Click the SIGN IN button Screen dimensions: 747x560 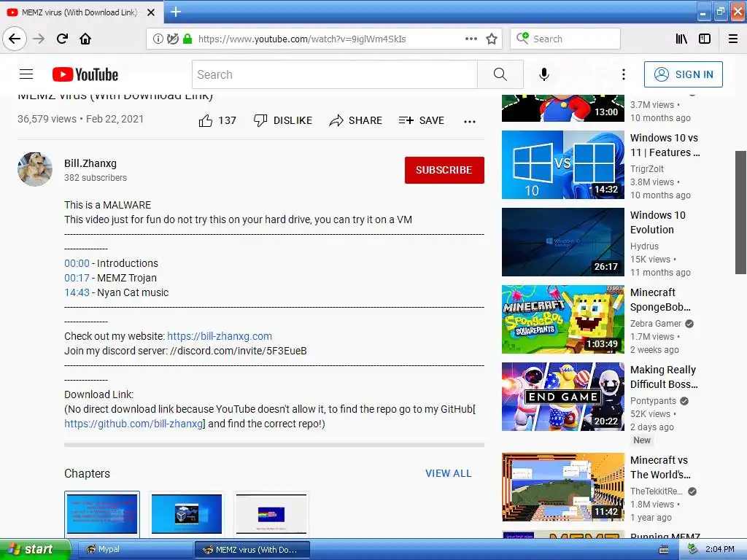coord(683,74)
